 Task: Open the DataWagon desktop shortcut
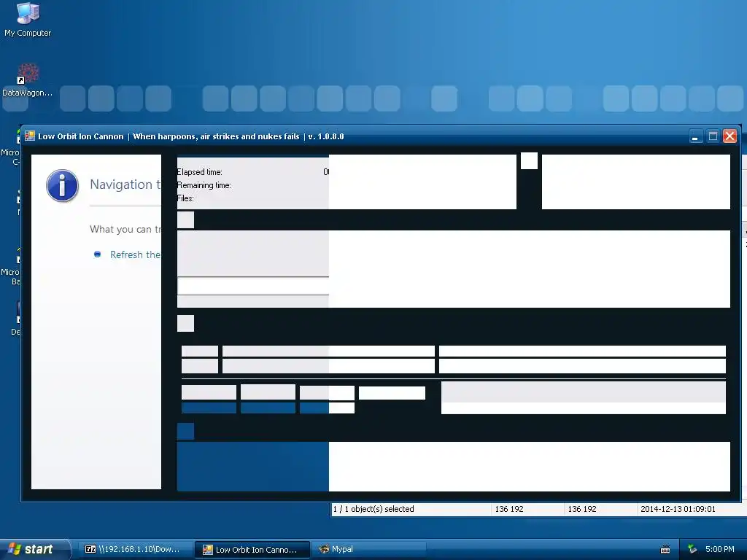pos(28,80)
